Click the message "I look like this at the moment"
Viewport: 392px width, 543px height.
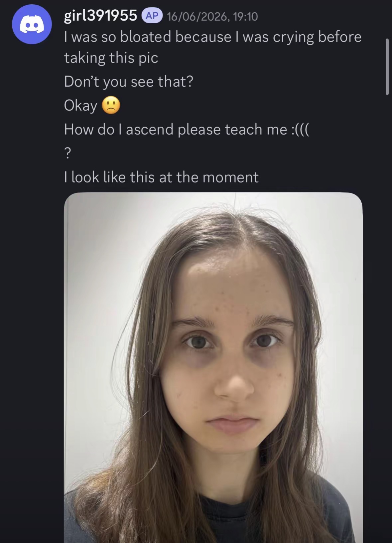coord(161,177)
